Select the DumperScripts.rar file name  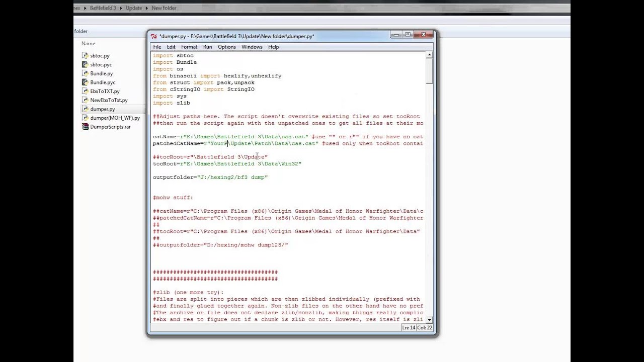(x=110, y=127)
